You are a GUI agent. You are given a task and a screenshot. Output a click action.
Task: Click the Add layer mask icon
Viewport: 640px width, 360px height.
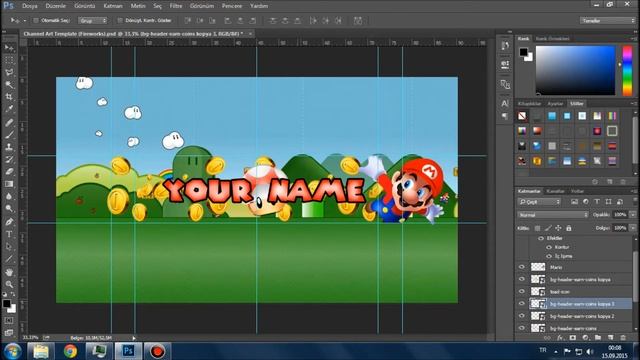click(573, 338)
